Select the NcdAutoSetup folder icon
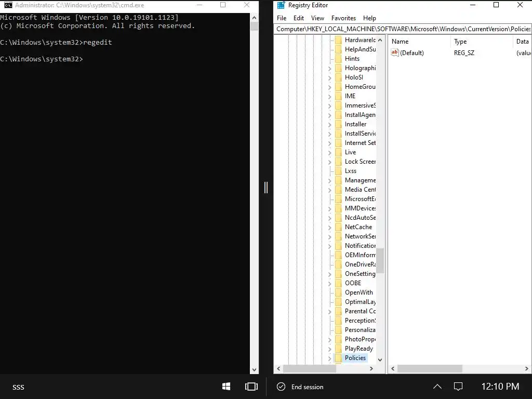 click(338, 218)
